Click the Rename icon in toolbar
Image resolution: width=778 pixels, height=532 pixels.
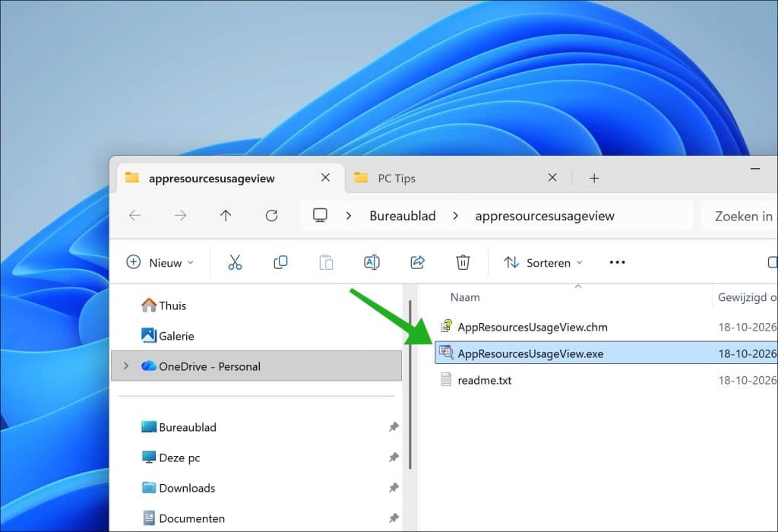tap(372, 262)
